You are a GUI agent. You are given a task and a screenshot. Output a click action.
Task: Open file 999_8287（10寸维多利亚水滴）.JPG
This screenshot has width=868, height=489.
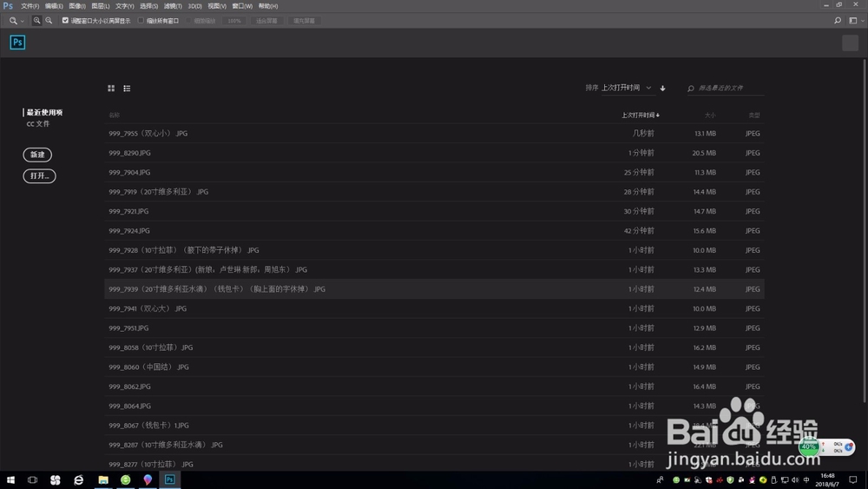(434, 445)
